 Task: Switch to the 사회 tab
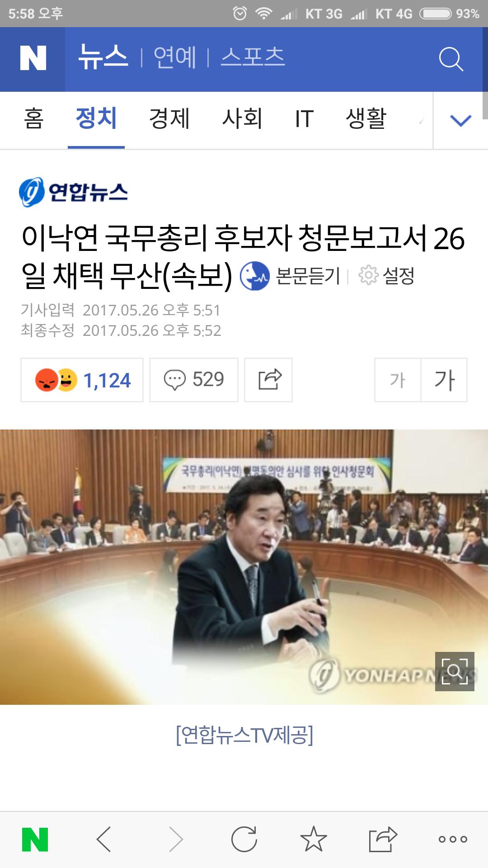[242, 119]
